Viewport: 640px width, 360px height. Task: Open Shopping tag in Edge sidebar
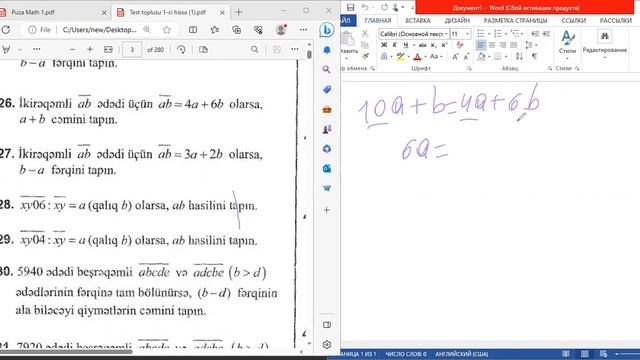(x=327, y=89)
